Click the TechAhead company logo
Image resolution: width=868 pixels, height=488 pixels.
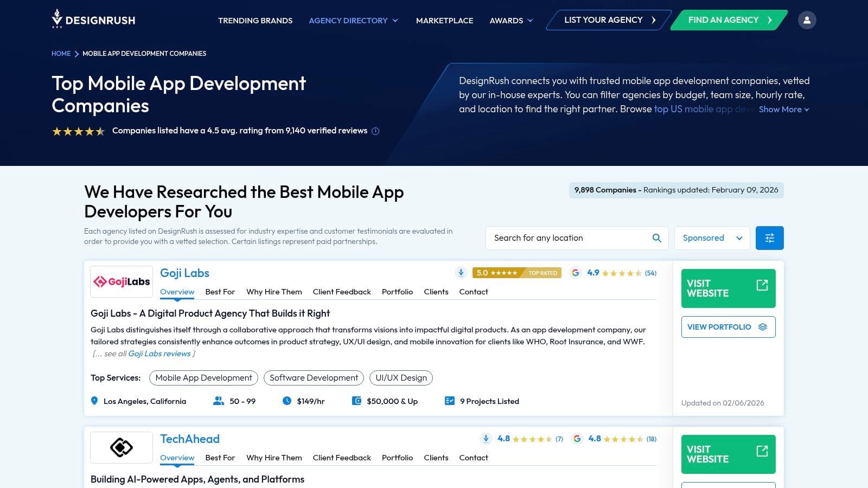(122, 447)
